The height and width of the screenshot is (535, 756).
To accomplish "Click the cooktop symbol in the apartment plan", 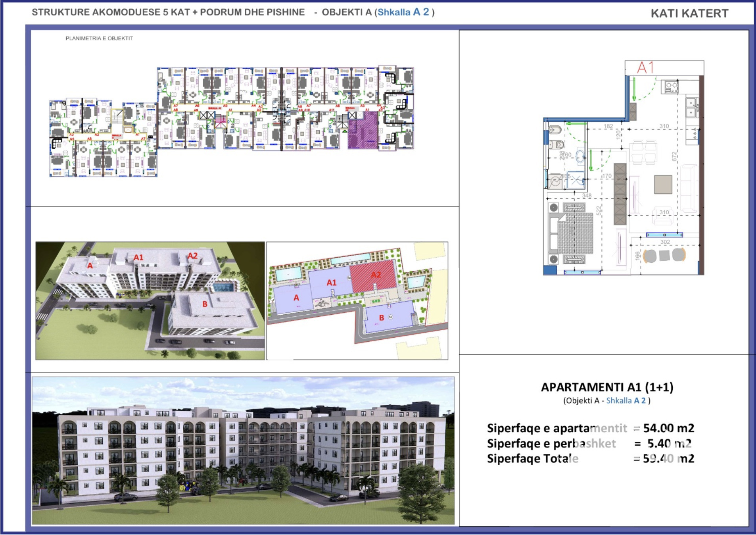I will point(672,87).
